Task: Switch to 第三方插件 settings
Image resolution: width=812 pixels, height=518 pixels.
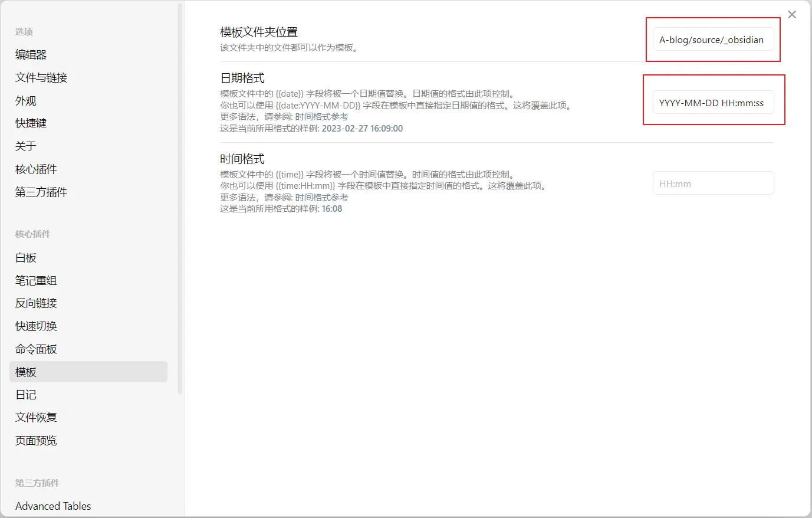Action: (41, 192)
